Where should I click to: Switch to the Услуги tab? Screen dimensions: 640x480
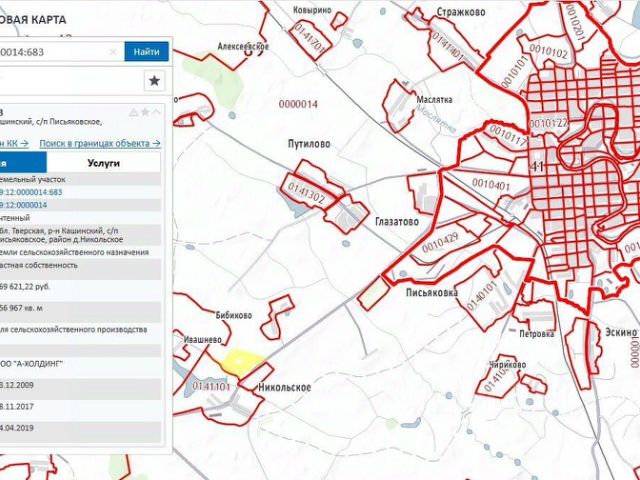point(104,163)
